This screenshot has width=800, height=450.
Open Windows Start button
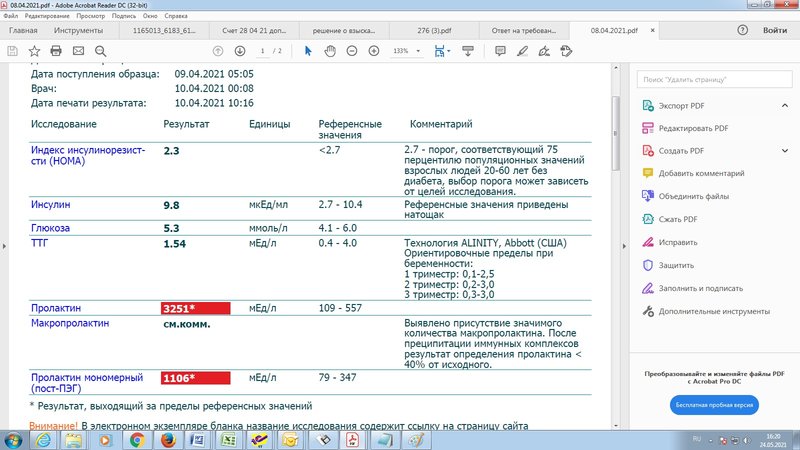coord(13,440)
